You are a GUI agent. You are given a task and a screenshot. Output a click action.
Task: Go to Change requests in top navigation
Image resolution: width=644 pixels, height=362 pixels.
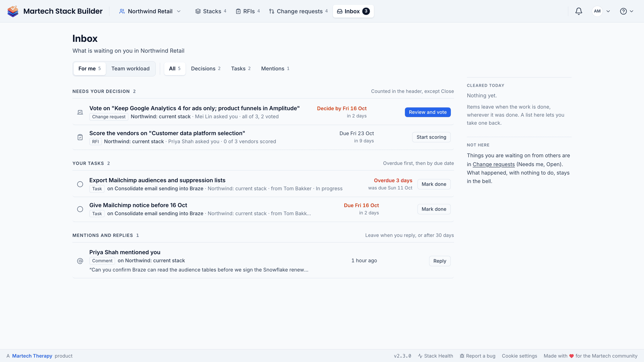[x=298, y=11]
